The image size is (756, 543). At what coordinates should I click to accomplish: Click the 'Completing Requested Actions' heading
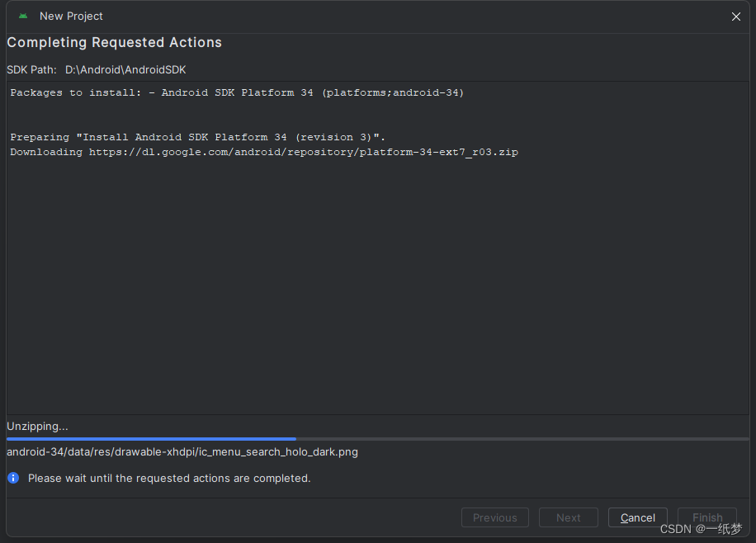coord(114,42)
